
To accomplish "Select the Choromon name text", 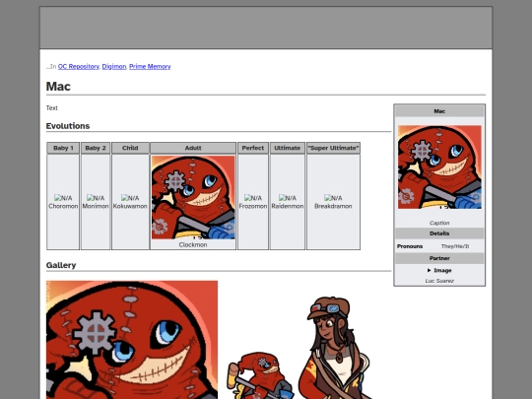I will tap(63, 206).
